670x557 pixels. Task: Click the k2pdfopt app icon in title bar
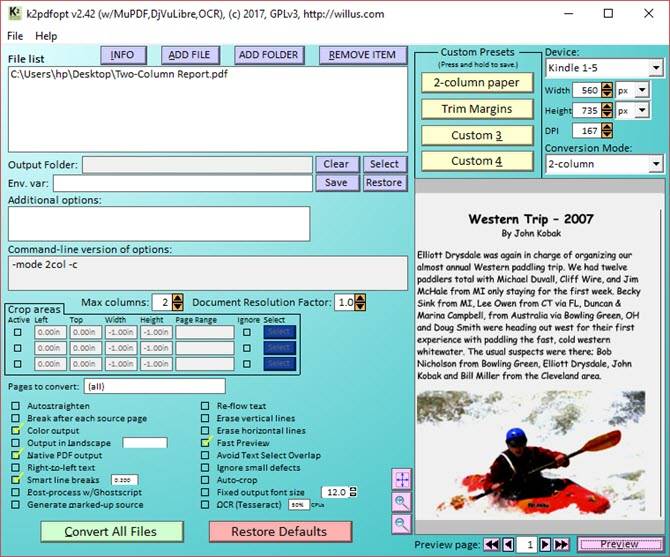coord(15,13)
